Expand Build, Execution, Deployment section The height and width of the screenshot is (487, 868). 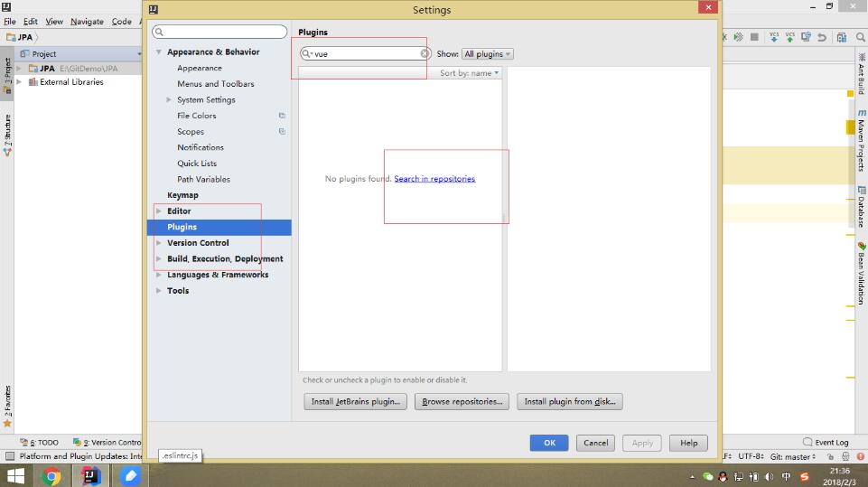(x=159, y=258)
